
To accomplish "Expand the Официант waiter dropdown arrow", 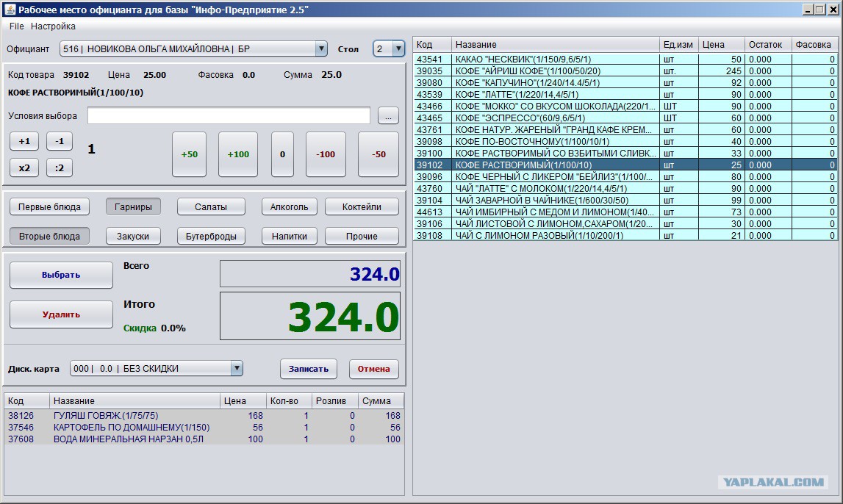I will click(321, 48).
